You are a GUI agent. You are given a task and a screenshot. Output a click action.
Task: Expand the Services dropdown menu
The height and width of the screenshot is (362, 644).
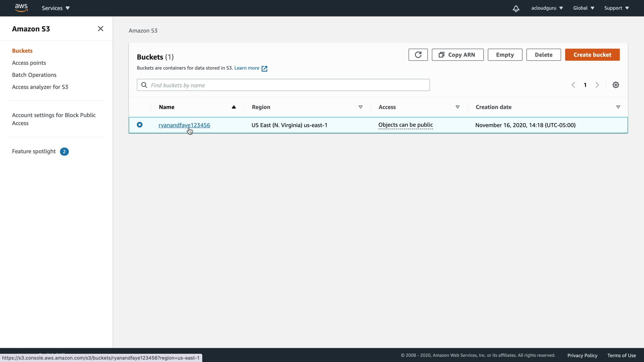point(56,8)
